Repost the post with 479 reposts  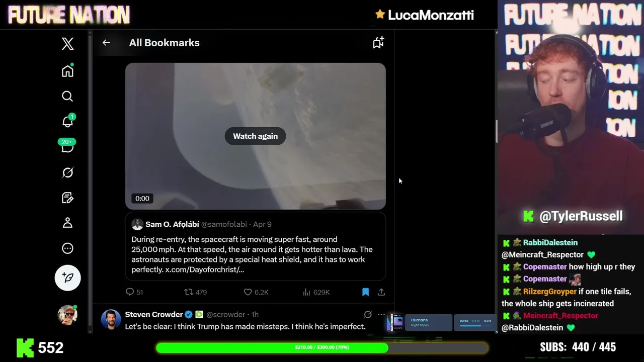[195, 292]
